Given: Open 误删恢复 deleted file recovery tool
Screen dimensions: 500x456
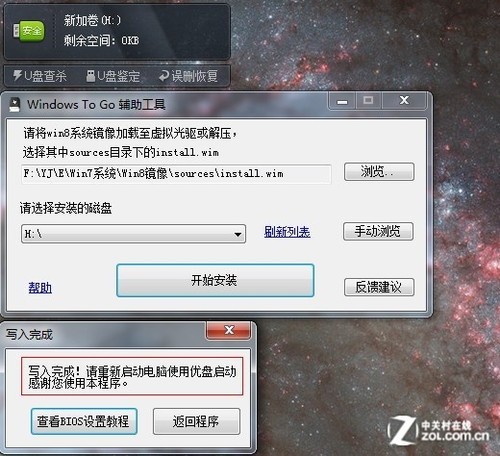Looking at the screenshot, I should 188,76.
